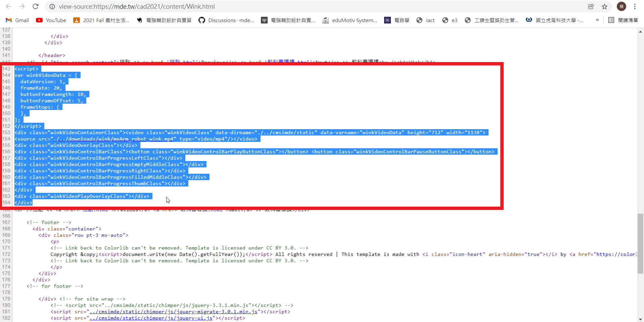Click the Copyright text on line 172
Screen dimensions: 644x322
coord(64,254)
